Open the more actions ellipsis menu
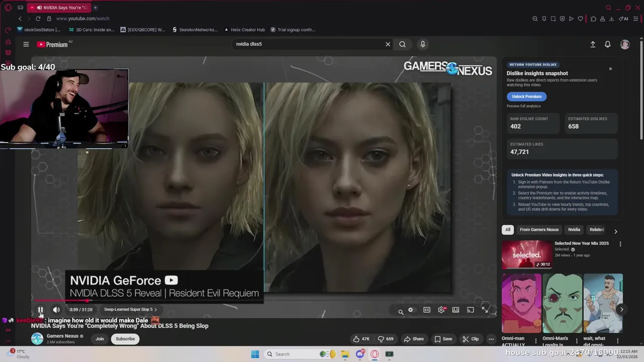 click(491, 339)
